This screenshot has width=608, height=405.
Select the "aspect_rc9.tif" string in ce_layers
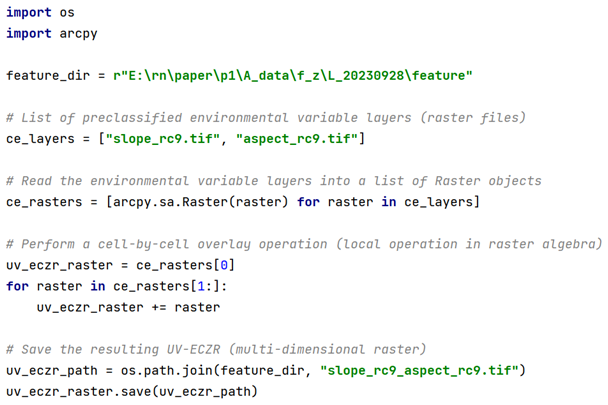click(x=296, y=138)
